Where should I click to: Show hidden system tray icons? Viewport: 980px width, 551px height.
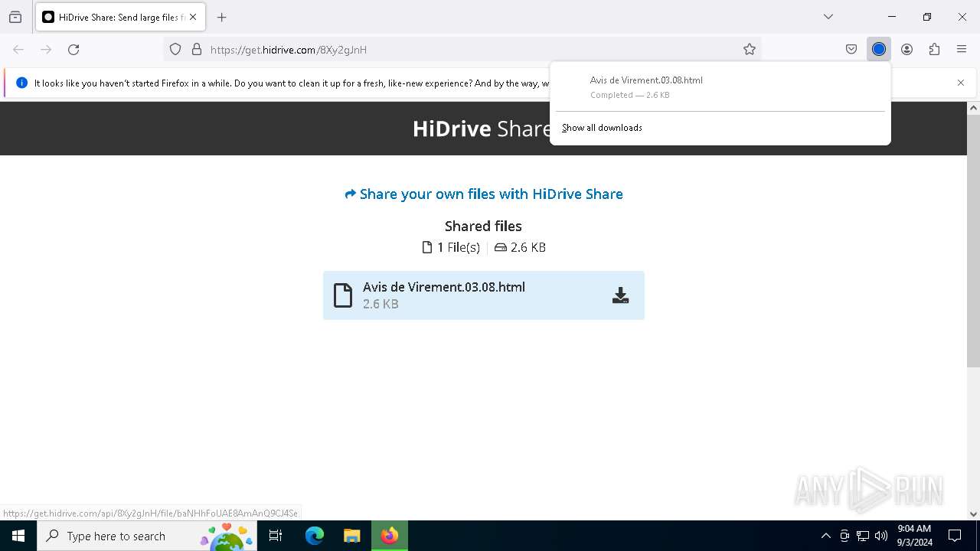point(825,536)
